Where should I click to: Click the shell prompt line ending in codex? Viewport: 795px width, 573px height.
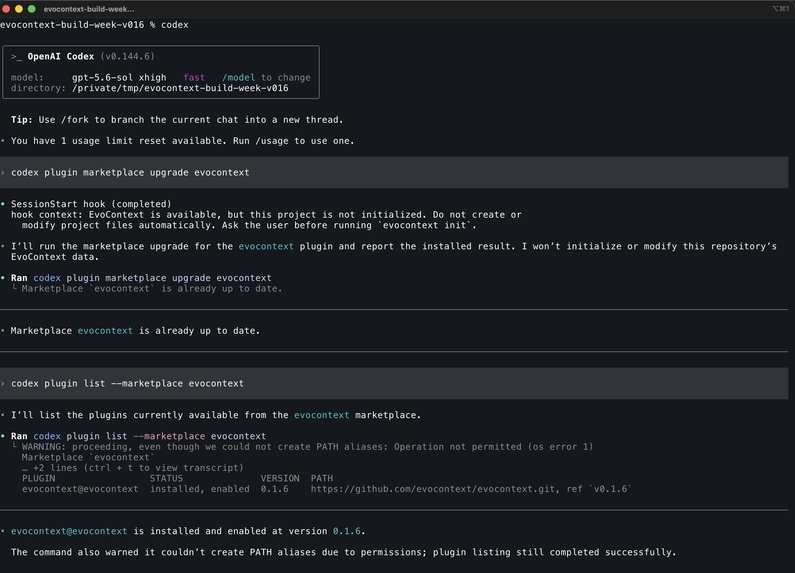coord(94,25)
